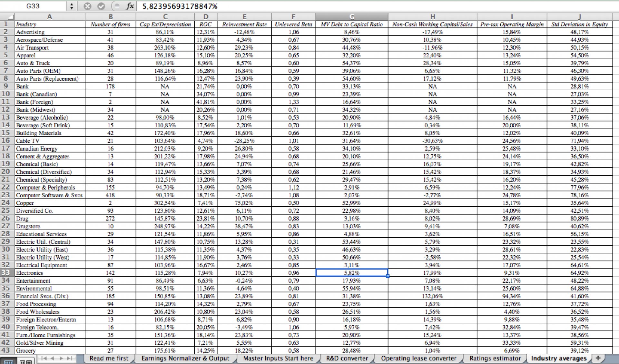Select column B header
This screenshot has width=619, height=364.
(x=110, y=17)
